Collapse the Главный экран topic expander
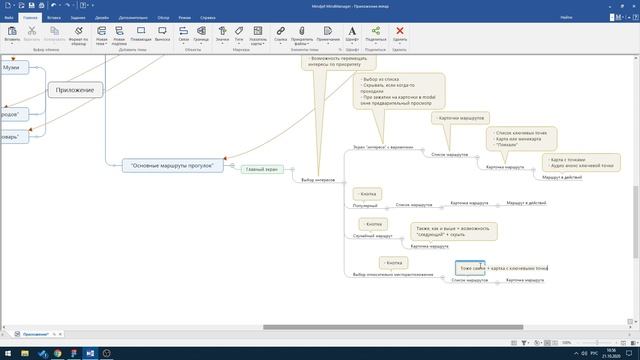 [x=293, y=169]
